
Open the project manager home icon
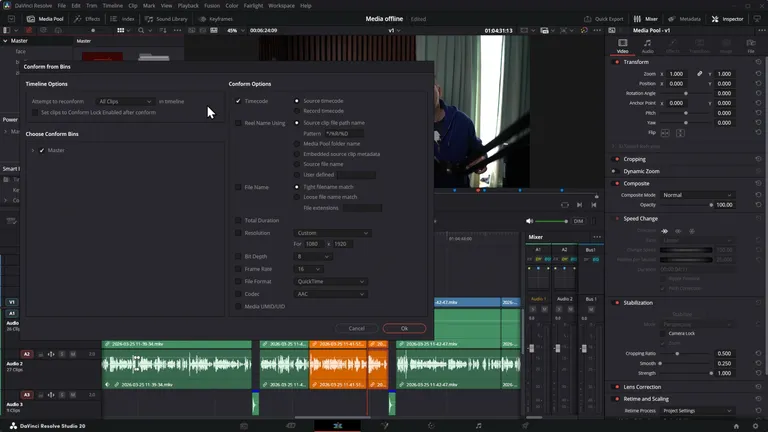pos(736,426)
